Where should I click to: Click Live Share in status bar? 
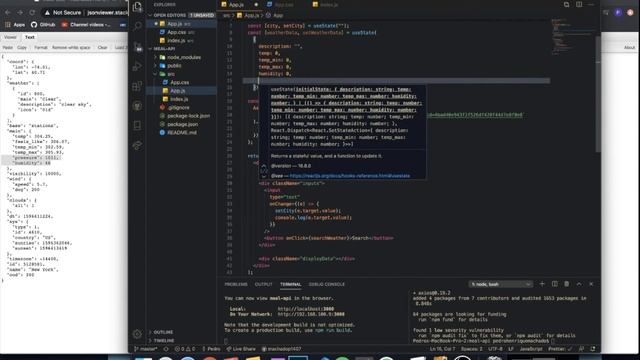[x=241, y=349]
